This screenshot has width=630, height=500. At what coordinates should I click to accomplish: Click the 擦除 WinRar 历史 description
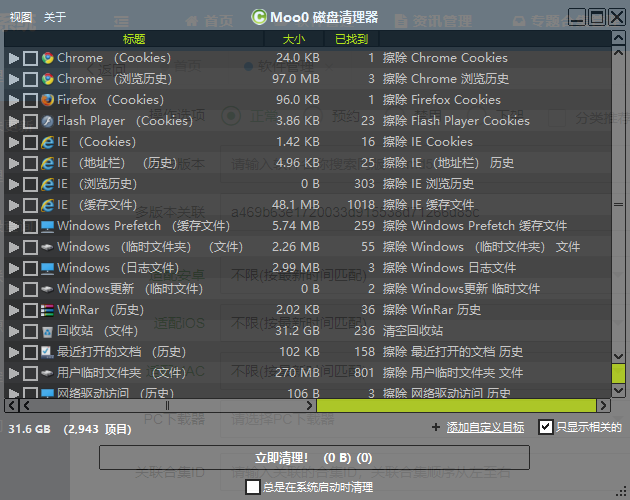click(x=432, y=310)
